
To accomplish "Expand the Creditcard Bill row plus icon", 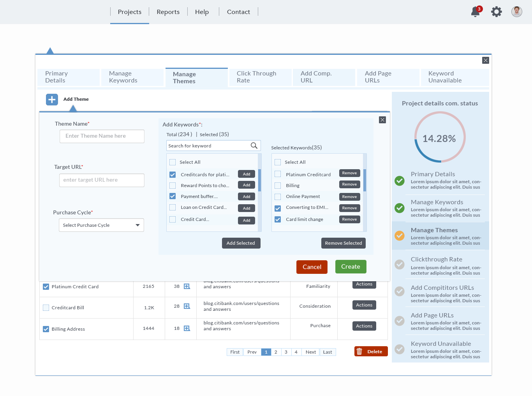I will tap(187, 306).
